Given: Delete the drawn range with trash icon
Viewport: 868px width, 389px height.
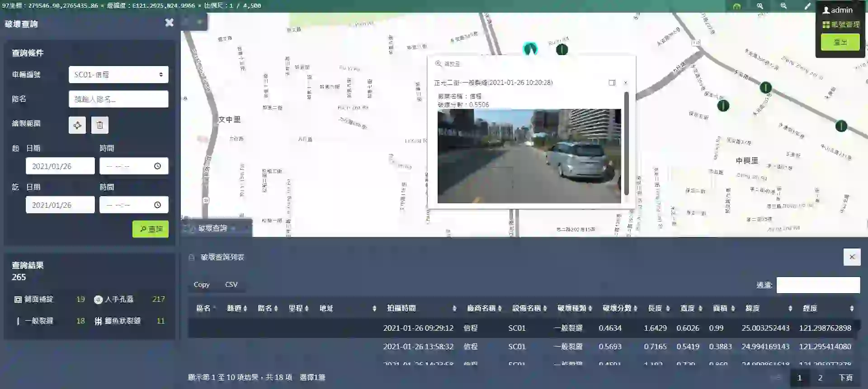Looking at the screenshot, I should coord(100,125).
